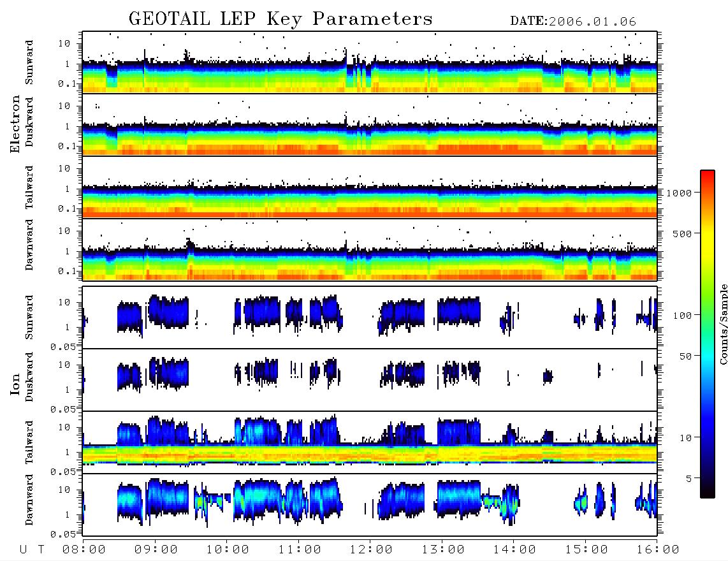Click the '09:00' time axis label
The height and width of the screenshot is (561, 728).
[x=156, y=550]
